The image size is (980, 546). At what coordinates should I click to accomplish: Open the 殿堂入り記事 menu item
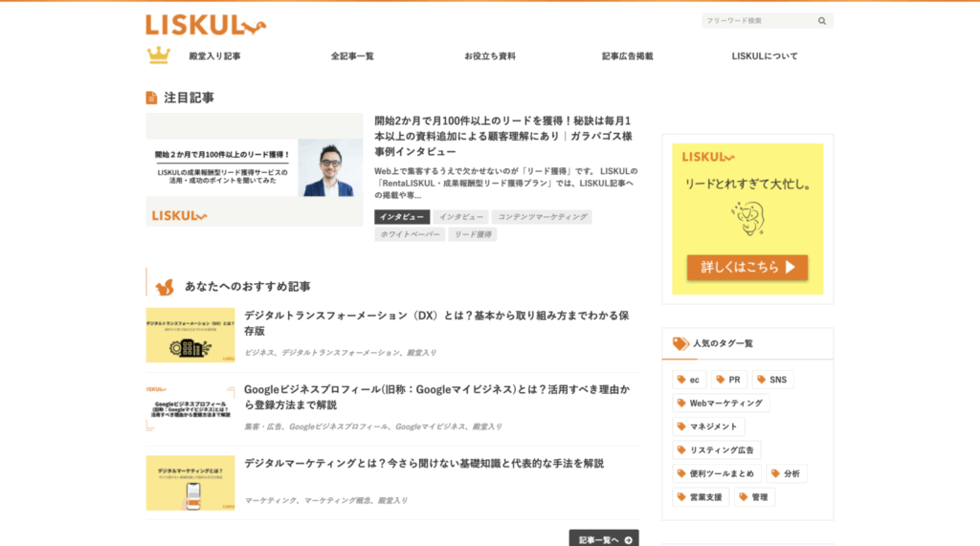point(214,56)
